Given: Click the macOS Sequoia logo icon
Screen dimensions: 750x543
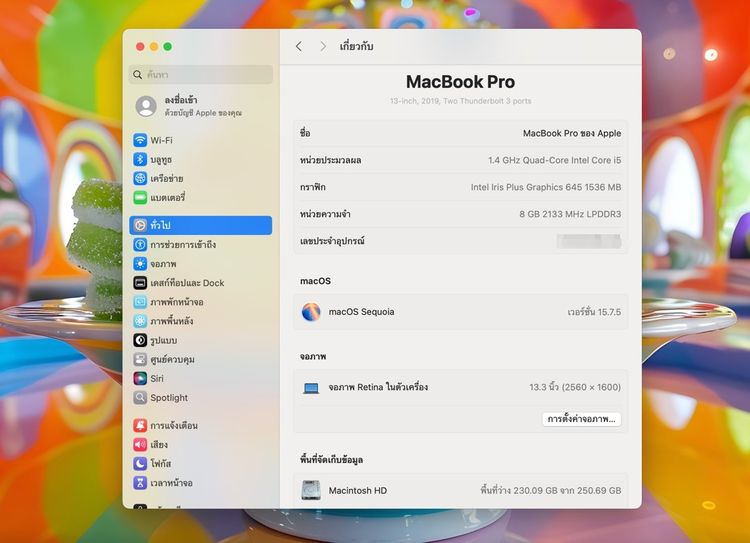Looking at the screenshot, I should [x=311, y=312].
